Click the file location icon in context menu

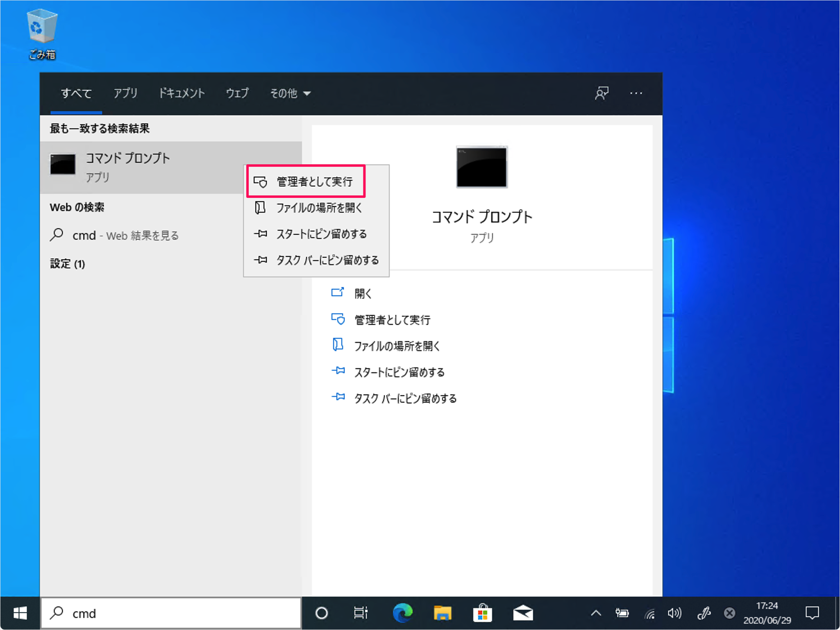point(260,207)
